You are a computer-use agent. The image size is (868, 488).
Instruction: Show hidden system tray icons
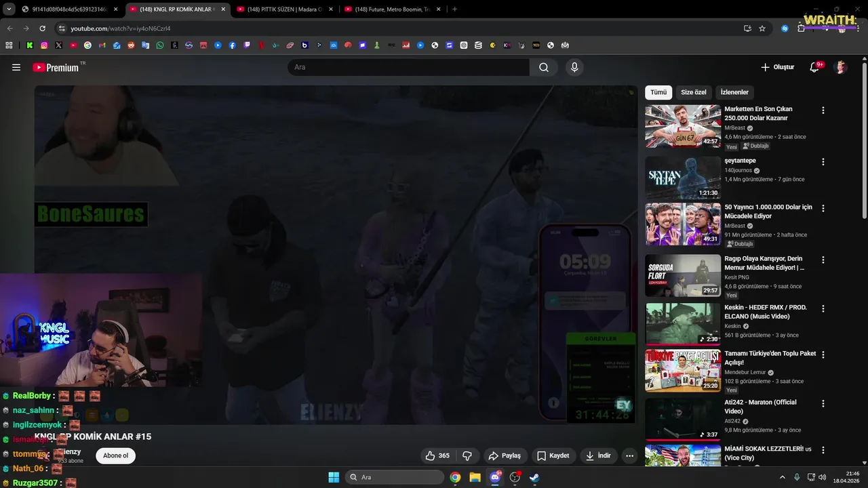(783, 477)
